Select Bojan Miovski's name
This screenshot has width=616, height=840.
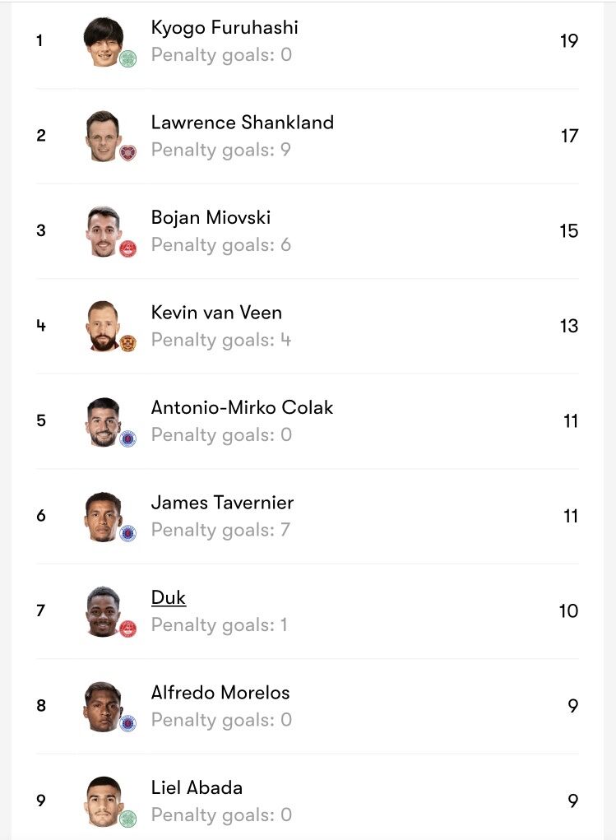pyautogui.click(x=211, y=217)
